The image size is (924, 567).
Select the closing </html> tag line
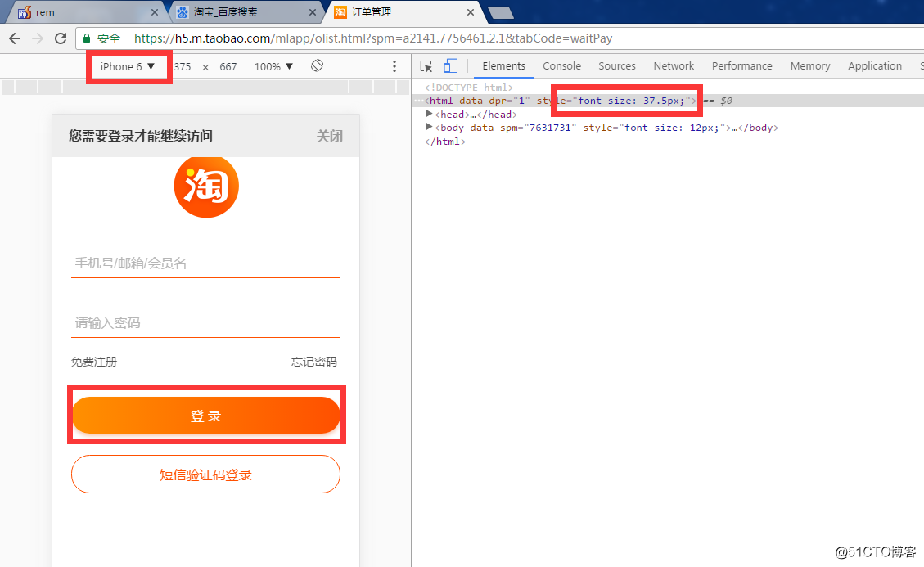click(445, 142)
